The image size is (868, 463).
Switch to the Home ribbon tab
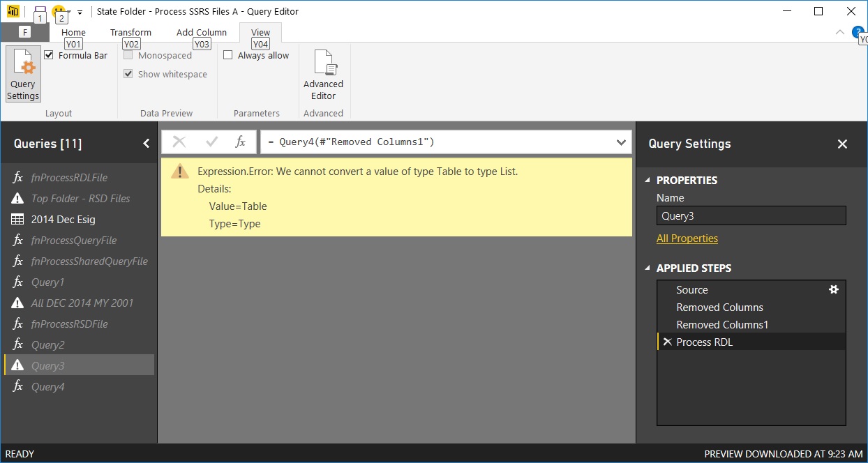[73, 32]
